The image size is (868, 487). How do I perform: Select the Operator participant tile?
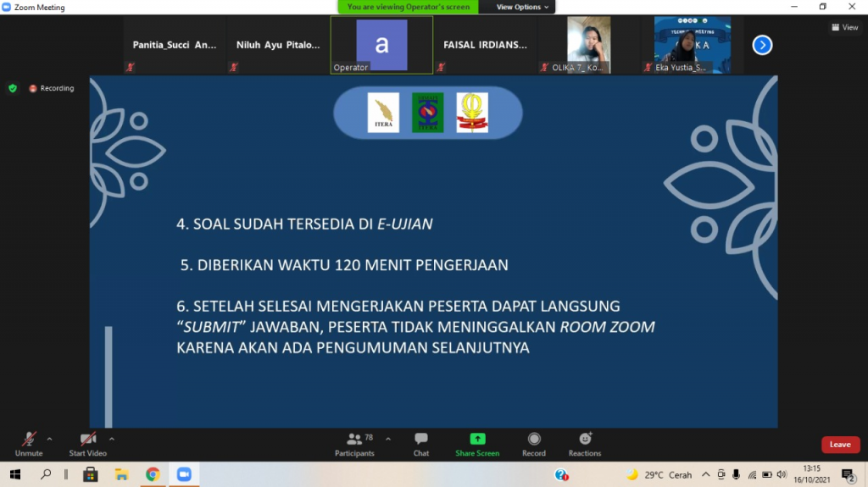[x=381, y=45]
